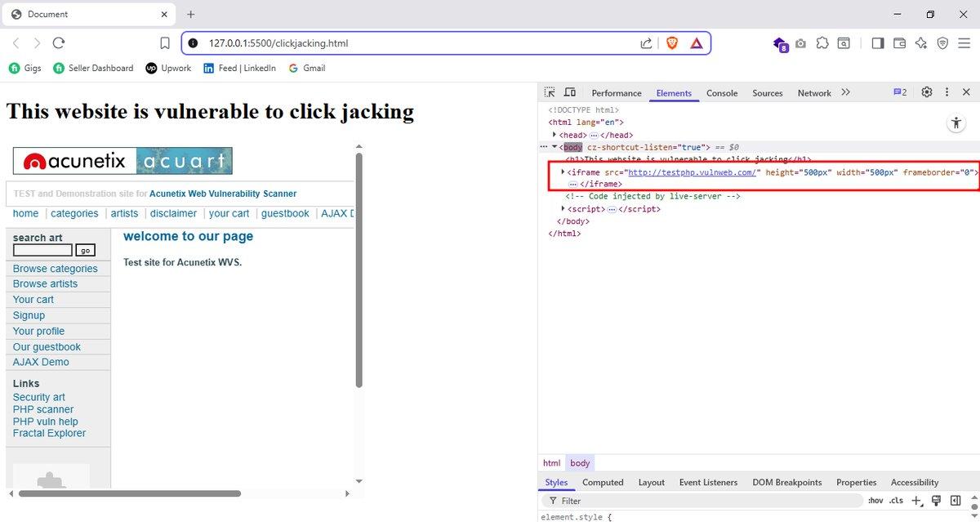Open the Brave VPN shield icon
Image resolution: width=980 pixels, height=522 pixels.
coord(942,43)
